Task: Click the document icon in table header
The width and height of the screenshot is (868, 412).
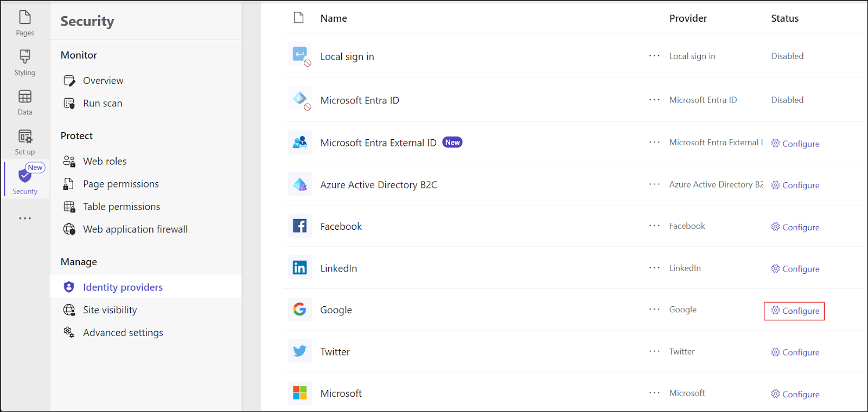Action: (299, 18)
